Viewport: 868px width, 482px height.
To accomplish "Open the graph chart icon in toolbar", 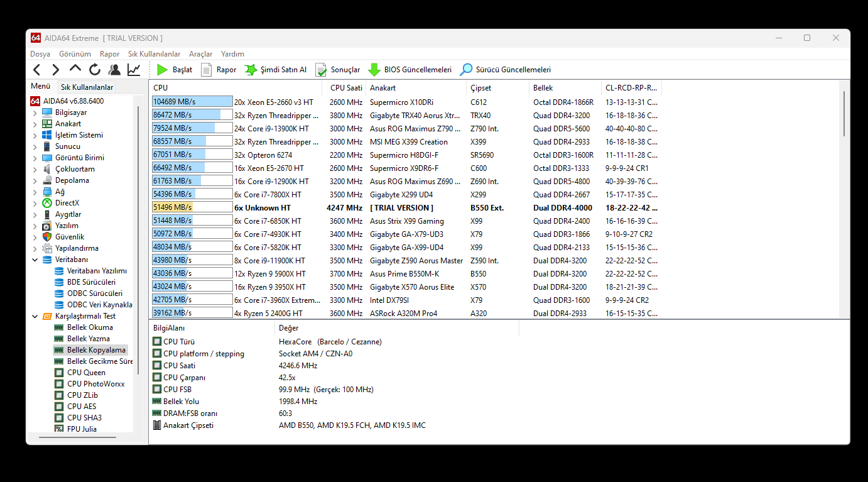I will (x=134, y=70).
